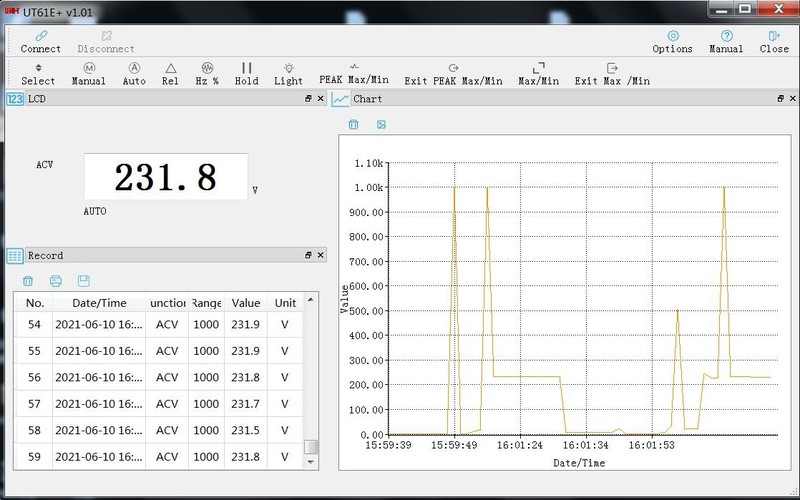The width and height of the screenshot is (800, 500).
Task: Activate Rel relative measurement mode
Action: click(x=171, y=74)
